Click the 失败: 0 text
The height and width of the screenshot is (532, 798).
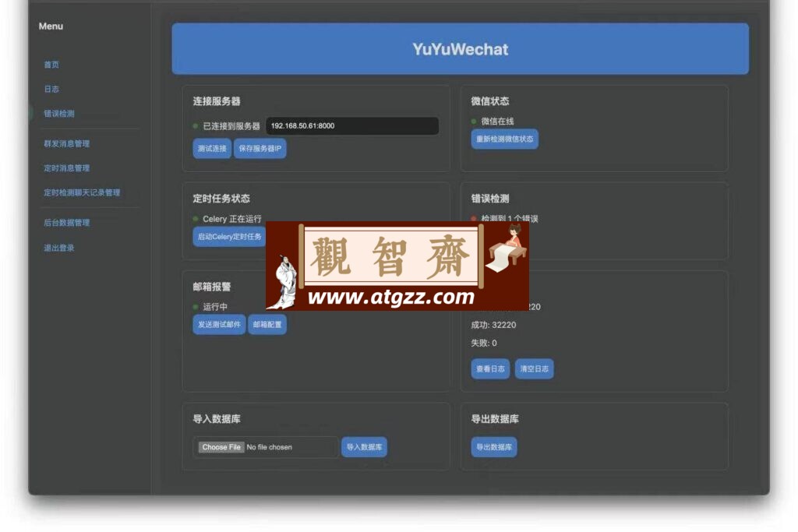tap(484, 343)
